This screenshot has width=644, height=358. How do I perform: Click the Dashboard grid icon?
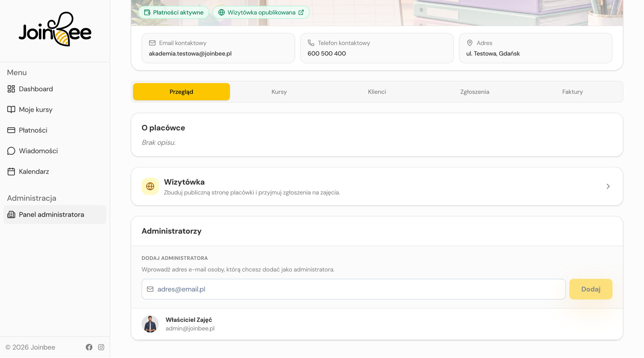click(11, 89)
